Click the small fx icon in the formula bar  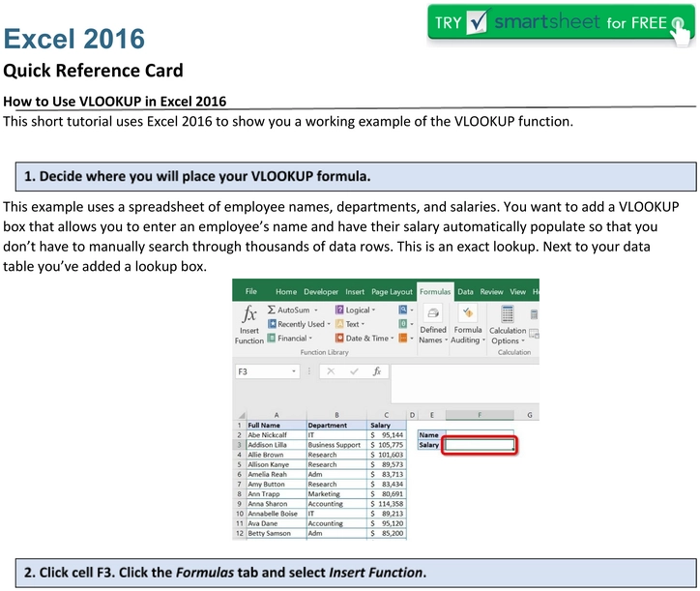(377, 371)
